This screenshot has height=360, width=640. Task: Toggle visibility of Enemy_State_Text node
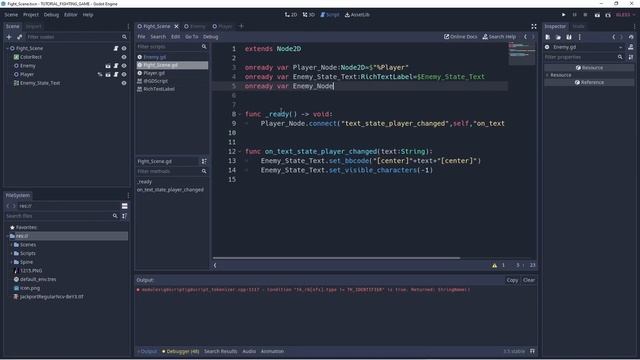[x=124, y=83]
